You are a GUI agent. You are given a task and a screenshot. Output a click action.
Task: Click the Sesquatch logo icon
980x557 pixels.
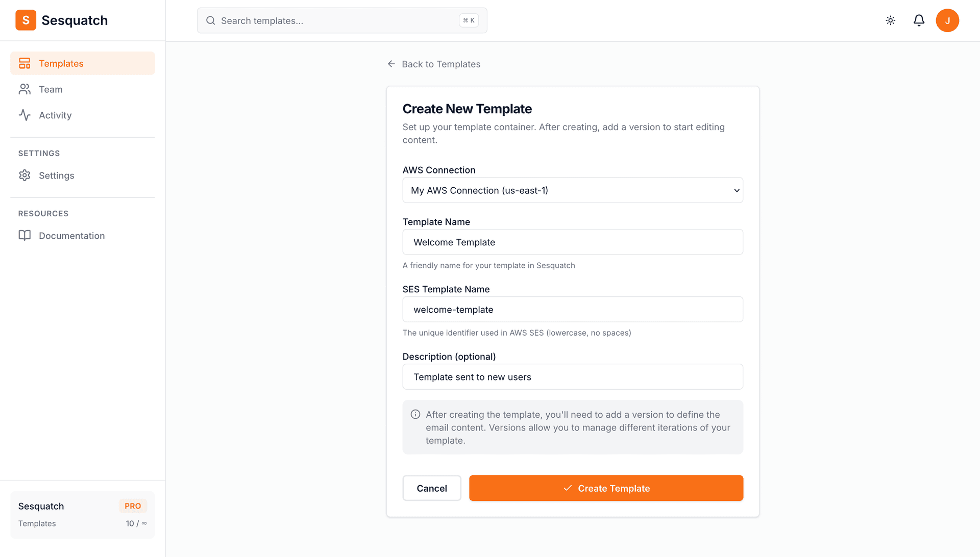coord(26,20)
